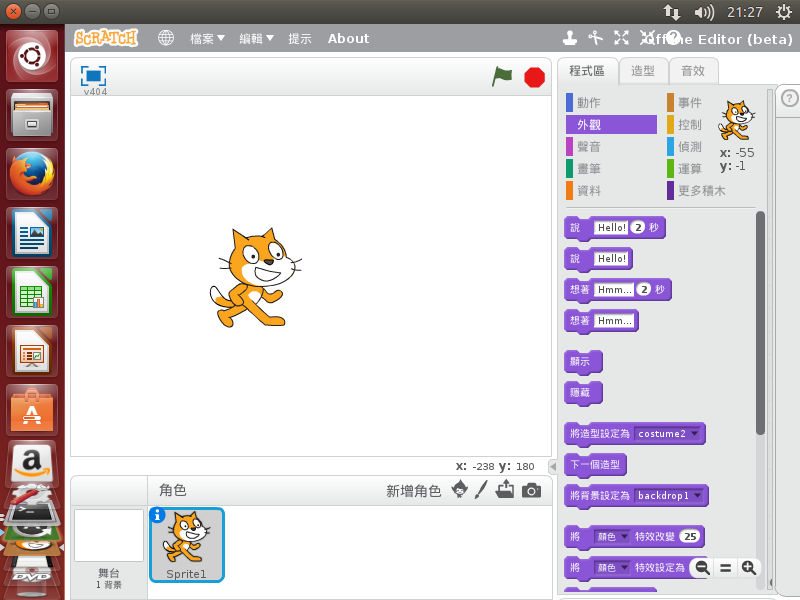The height and width of the screenshot is (600, 800).
Task: Click 提示 in the menu bar
Action: point(300,38)
